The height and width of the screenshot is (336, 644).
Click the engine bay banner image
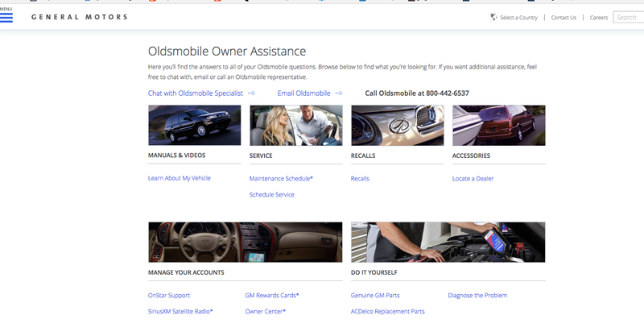[x=448, y=243]
